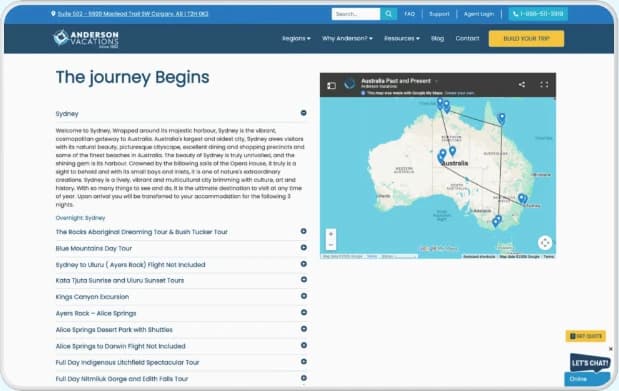
Task: Open the Regions dropdown menu
Action: [296, 38]
